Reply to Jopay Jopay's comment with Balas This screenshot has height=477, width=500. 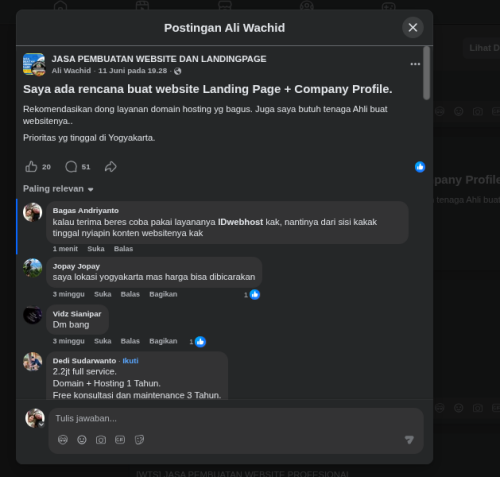click(x=130, y=294)
